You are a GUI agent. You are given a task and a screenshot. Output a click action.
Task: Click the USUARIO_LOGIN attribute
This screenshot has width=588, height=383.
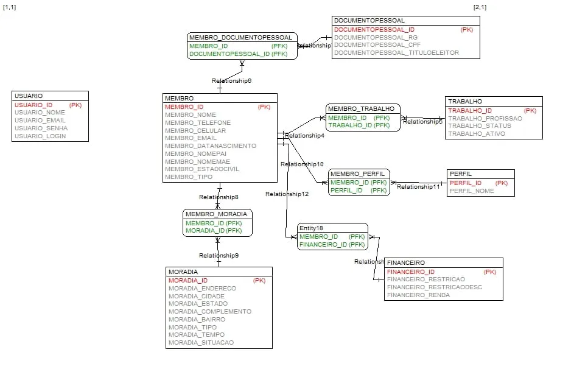40,136
